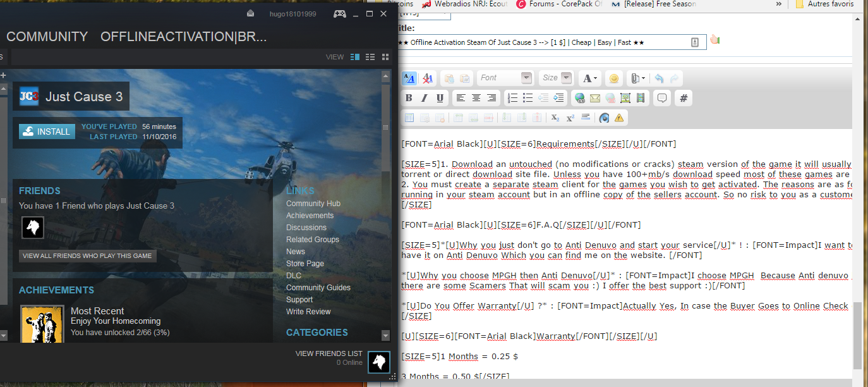Apply Superscript formatting
The image size is (868, 387).
tap(570, 118)
